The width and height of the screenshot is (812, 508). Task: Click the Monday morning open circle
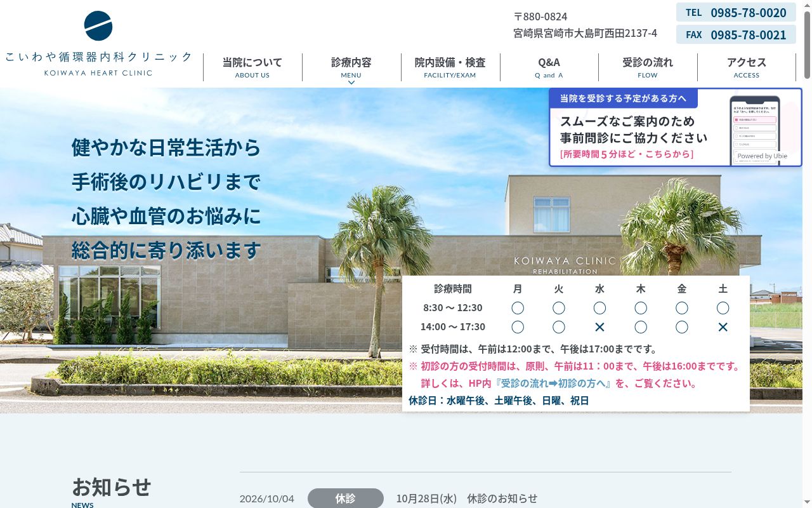coord(518,308)
